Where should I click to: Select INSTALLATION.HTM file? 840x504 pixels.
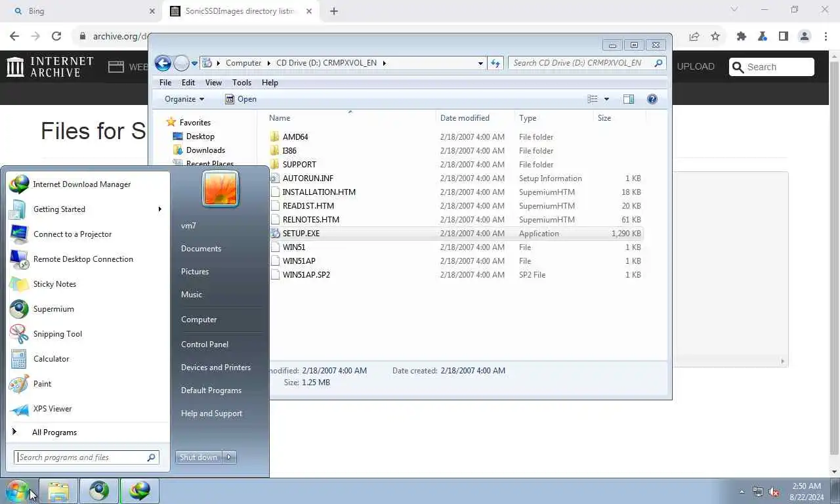[x=456, y=192]
